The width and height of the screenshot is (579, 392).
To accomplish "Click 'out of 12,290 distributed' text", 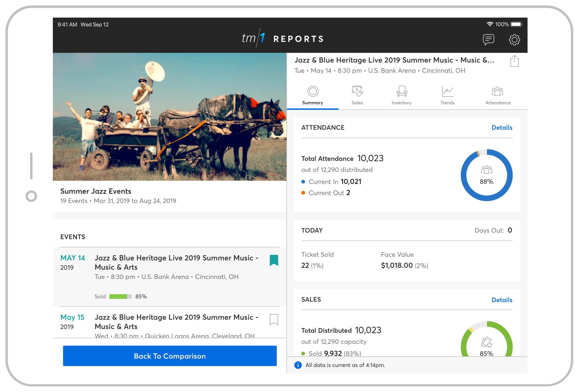I will (x=337, y=170).
